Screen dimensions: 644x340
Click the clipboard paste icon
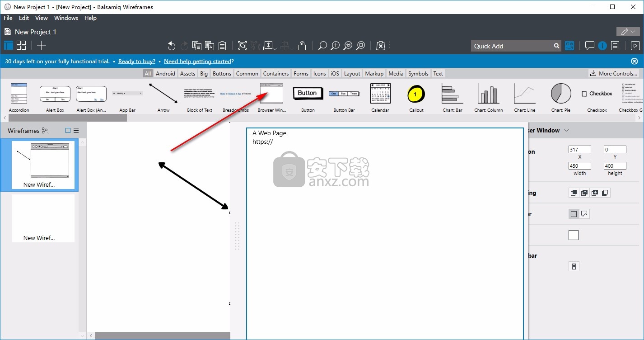coord(222,46)
